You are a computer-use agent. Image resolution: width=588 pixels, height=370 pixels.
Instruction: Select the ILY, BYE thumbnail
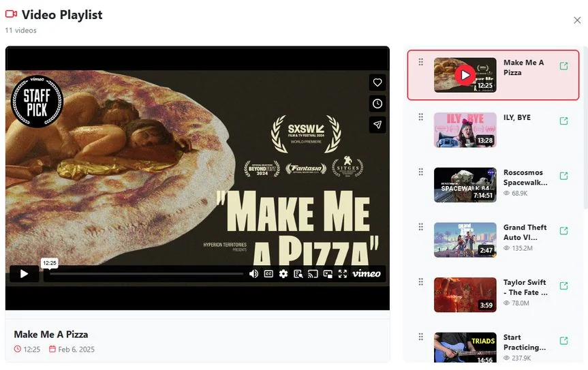[x=465, y=129]
